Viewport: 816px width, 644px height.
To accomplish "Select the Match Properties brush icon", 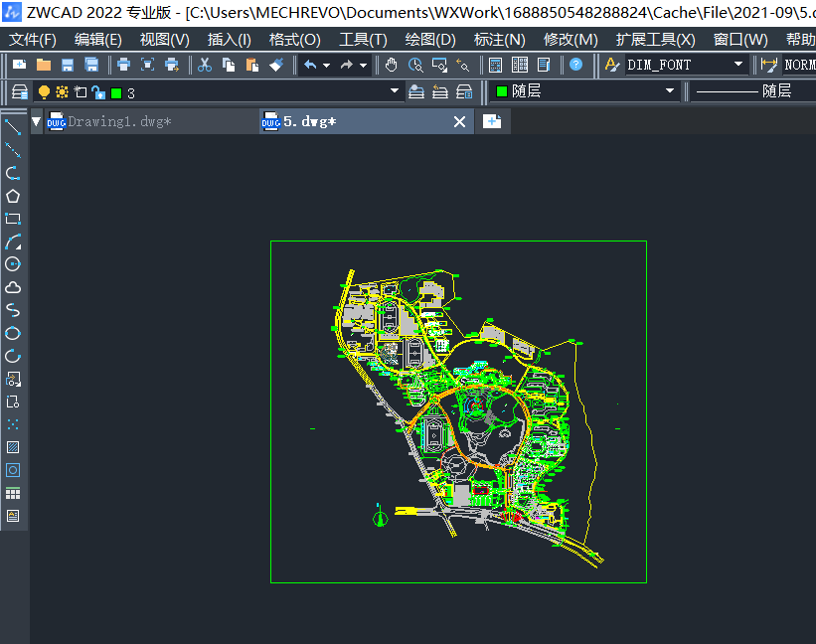I will tap(276, 65).
